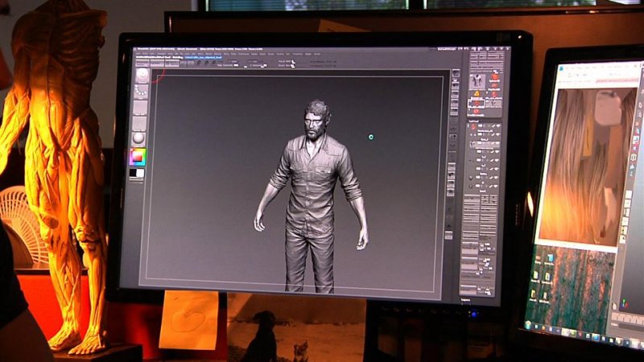The image size is (644, 362).
Task: Click top icon on right viewport shelf
Action: tap(456, 73)
